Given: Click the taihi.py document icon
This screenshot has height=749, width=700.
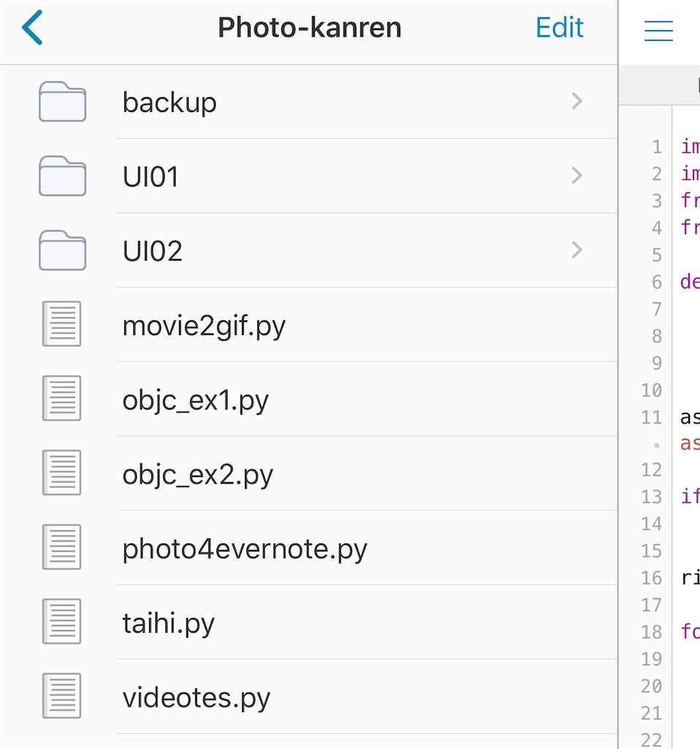Looking at the screenshot, I should click(61, 622).
